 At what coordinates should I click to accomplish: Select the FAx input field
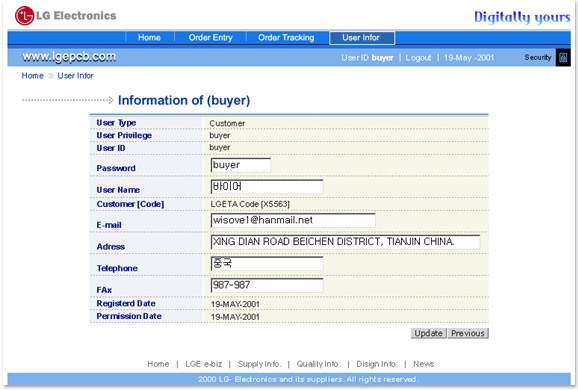click(267, 285)
